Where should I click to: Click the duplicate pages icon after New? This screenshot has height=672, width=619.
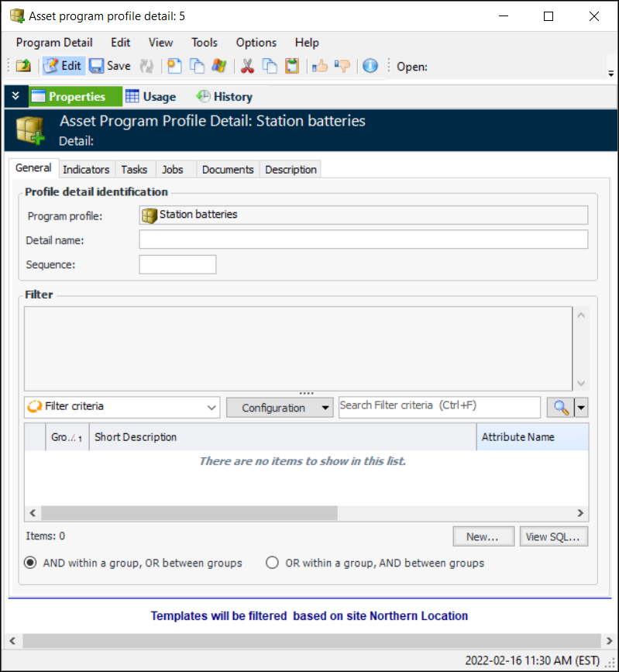click(x=197, y=66)
